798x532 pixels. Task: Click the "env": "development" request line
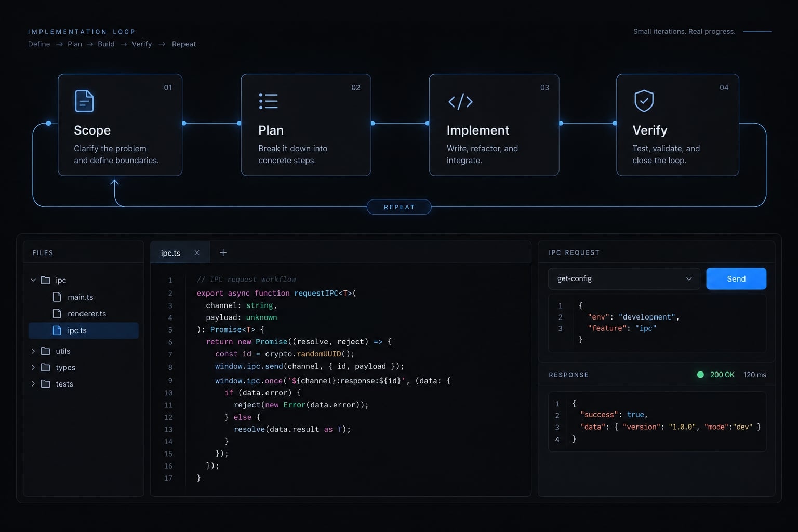[633, 317]
